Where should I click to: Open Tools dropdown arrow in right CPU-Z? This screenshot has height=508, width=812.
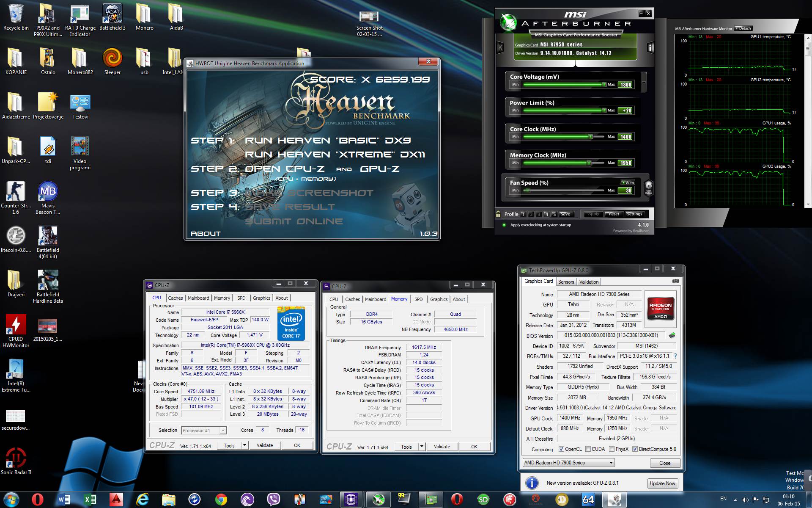[421, 447]
